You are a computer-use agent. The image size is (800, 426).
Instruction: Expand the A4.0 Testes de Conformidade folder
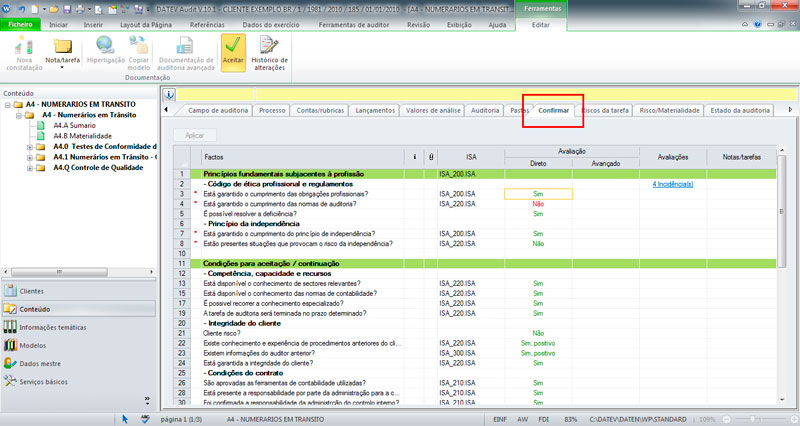[x=30, y=147]
